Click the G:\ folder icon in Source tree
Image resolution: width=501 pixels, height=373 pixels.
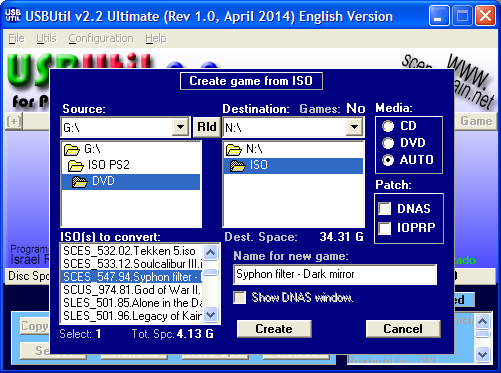pos(72,150)
